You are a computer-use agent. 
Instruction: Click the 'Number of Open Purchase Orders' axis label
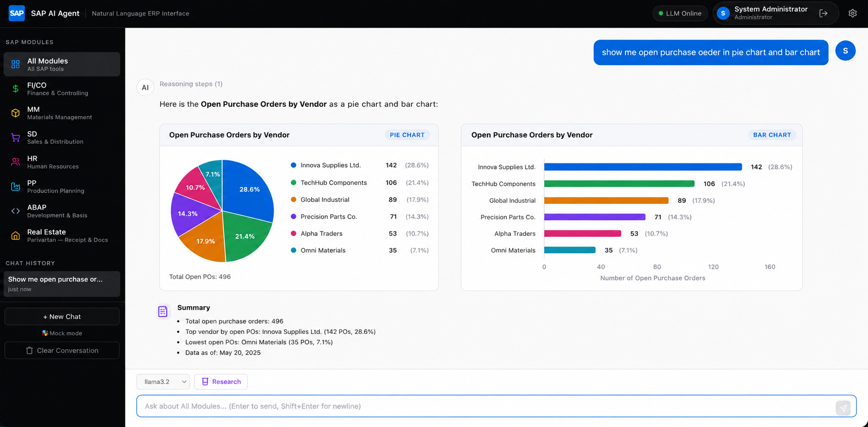(652, 278)
